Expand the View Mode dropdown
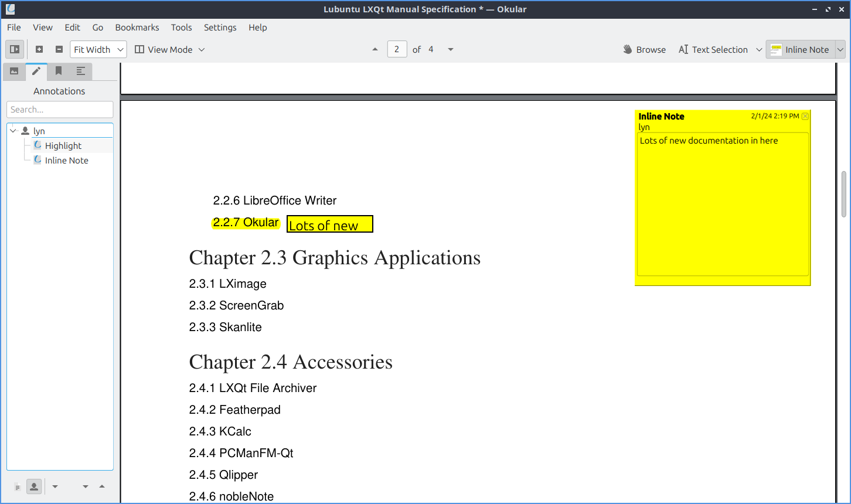The width and height of the screenshot is (851, 504). pyautogui.click(x=169, y=50)
